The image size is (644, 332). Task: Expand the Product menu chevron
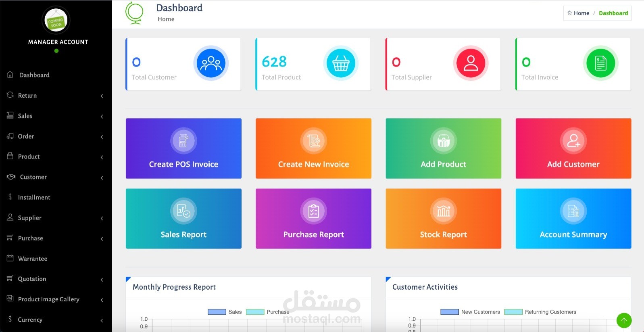(x=102, y=157)
